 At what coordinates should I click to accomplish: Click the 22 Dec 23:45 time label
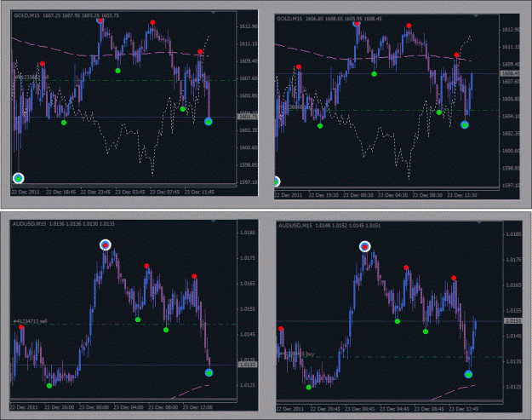pyautogui.click(x=95, y=193)
